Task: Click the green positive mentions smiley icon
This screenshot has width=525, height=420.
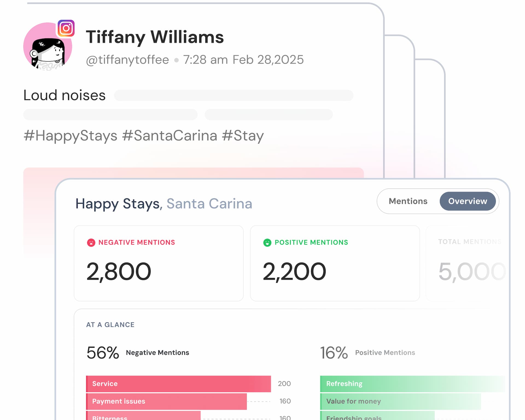Action: click(x=267, y=243)
